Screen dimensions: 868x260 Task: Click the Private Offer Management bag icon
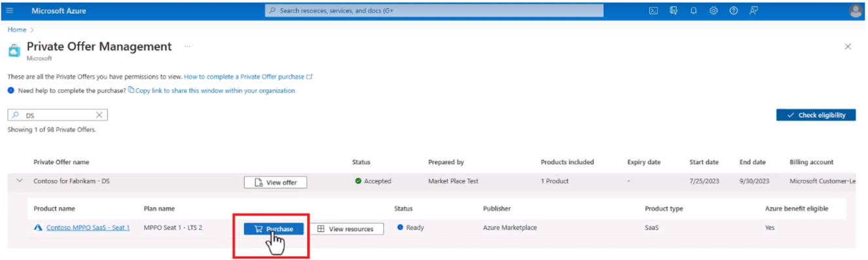coord(14,50)
